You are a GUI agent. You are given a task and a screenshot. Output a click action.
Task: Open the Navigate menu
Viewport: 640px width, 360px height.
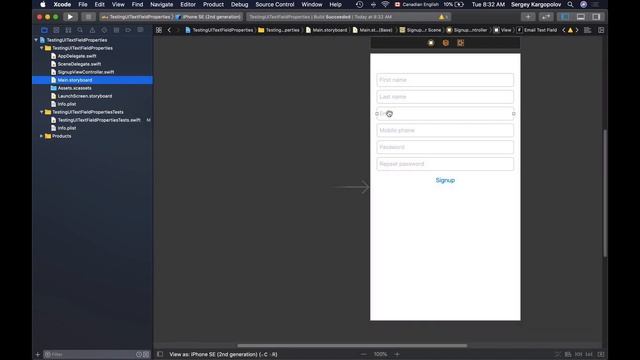click(162, 4)
